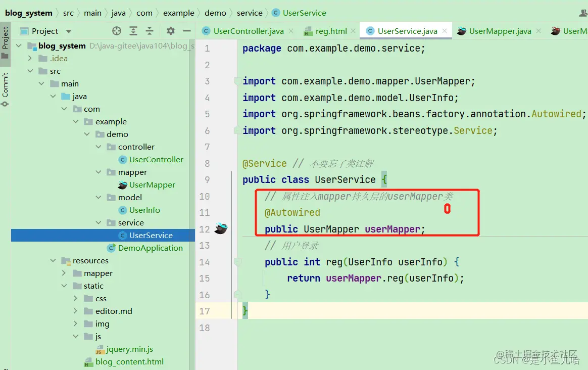Close the reg.html tab
This screenshot has width=588, height=370.
click(x=353, y=31)
